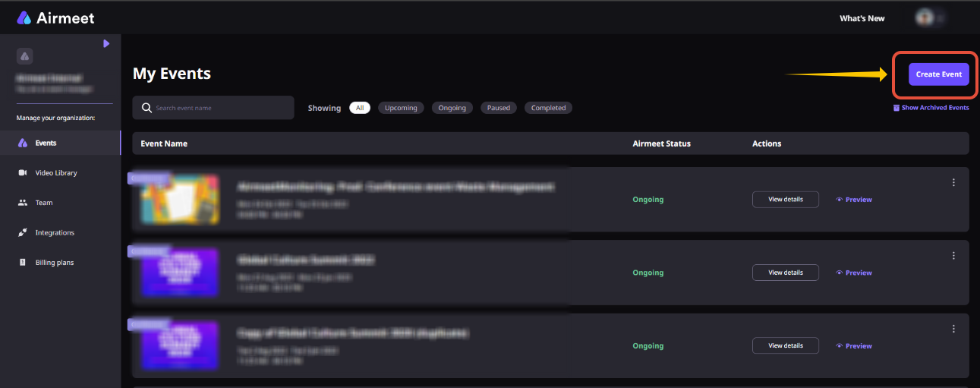Filter events by All
Image resolution: width=980 pixels, height=388 pixels.
[x=360, y=108]
